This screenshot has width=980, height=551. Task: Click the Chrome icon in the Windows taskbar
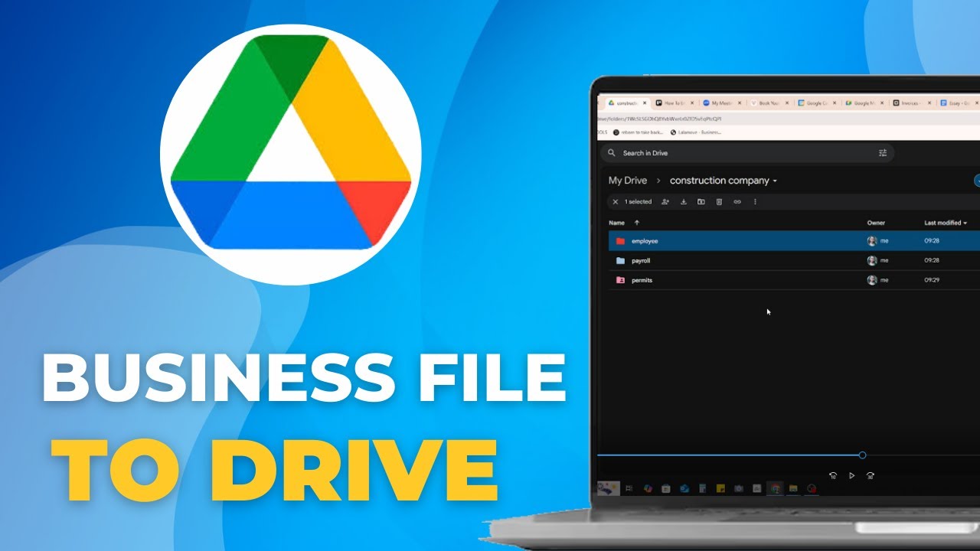click(x=776, y=488)
